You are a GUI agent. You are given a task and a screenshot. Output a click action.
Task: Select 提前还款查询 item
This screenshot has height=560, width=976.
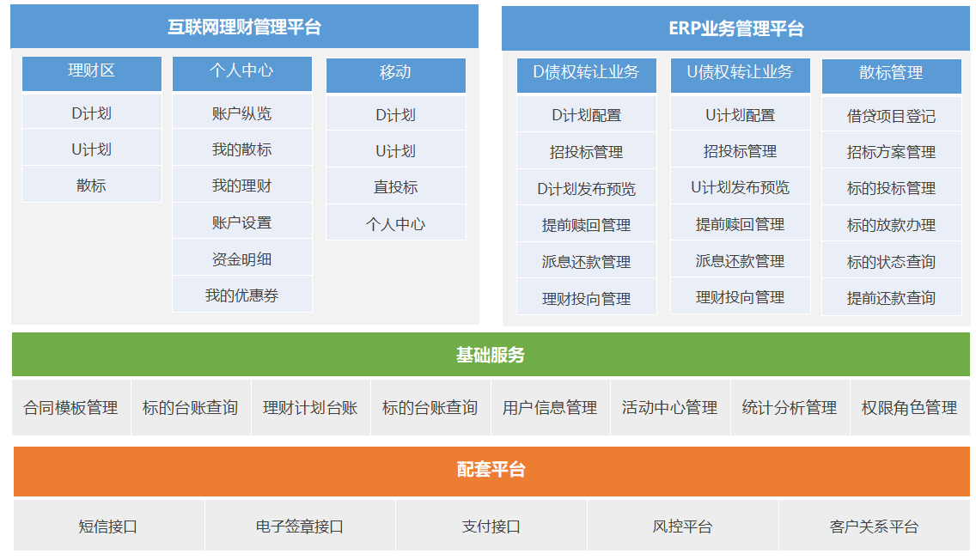[x=891, y=298]
